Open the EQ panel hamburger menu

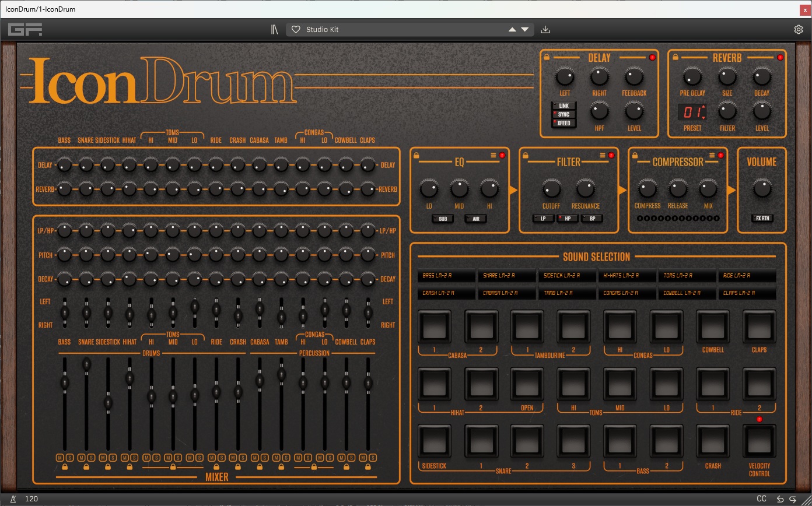tap(494, 154)
